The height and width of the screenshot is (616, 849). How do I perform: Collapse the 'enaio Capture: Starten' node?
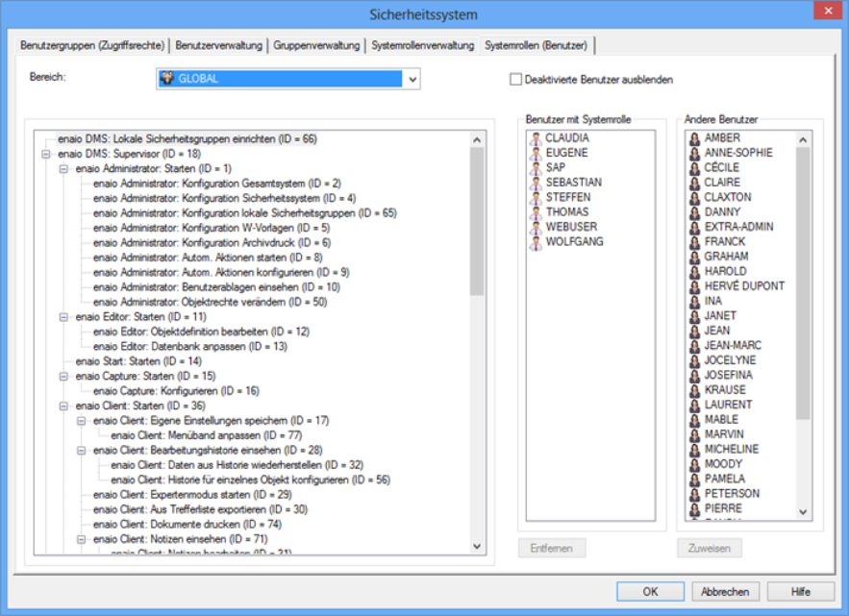pyautogui.click(x=63, y=376)
